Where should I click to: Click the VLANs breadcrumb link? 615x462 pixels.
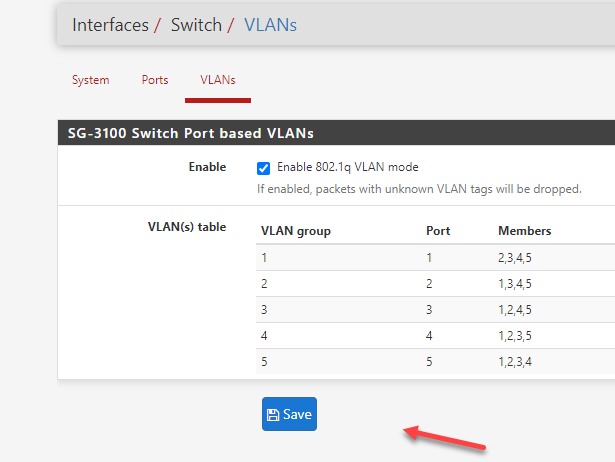[270, 24]
